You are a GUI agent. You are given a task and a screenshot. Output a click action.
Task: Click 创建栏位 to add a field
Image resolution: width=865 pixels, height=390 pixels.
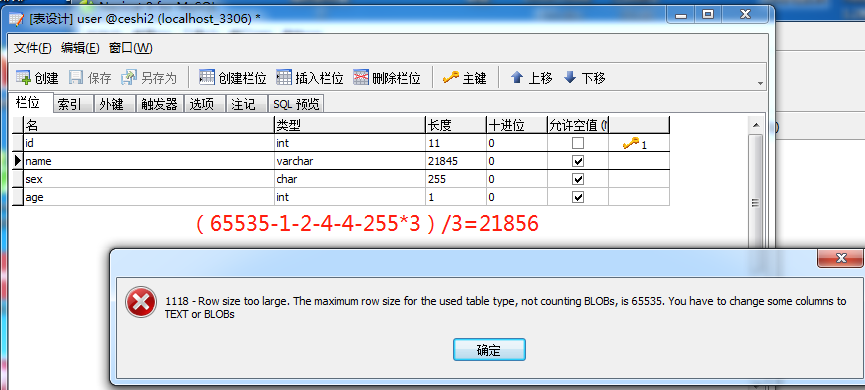[232, 78]
